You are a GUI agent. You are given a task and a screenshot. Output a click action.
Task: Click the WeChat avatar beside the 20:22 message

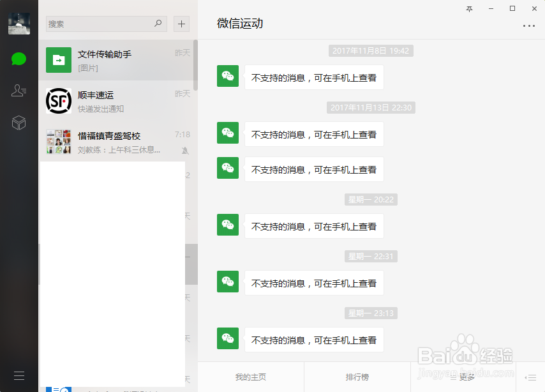pos(228,225)
